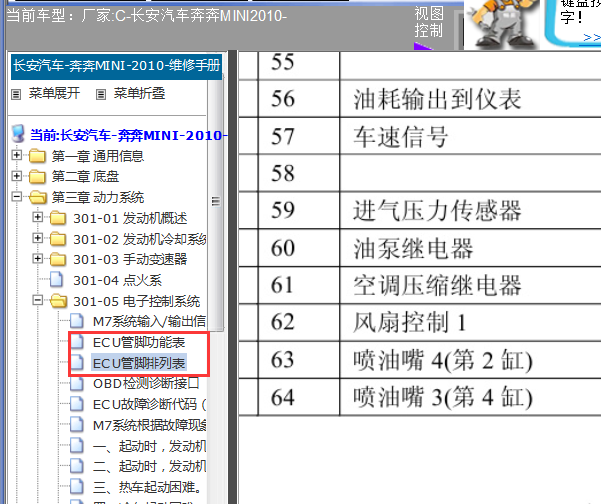Click the 长安汽车-奔奔MINI-2010-维修手册 title bar
This screenshot has width=601, height=504.
click(117, 66)
